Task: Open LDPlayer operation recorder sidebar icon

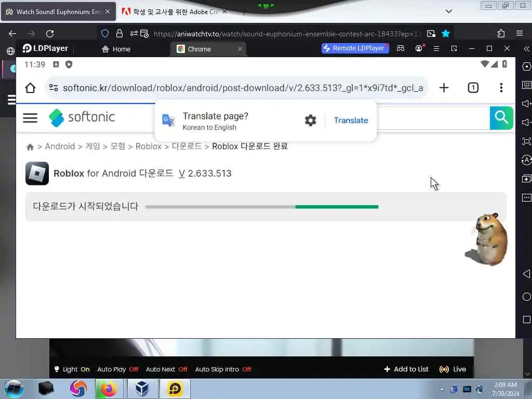Action: tap(526, 160)
